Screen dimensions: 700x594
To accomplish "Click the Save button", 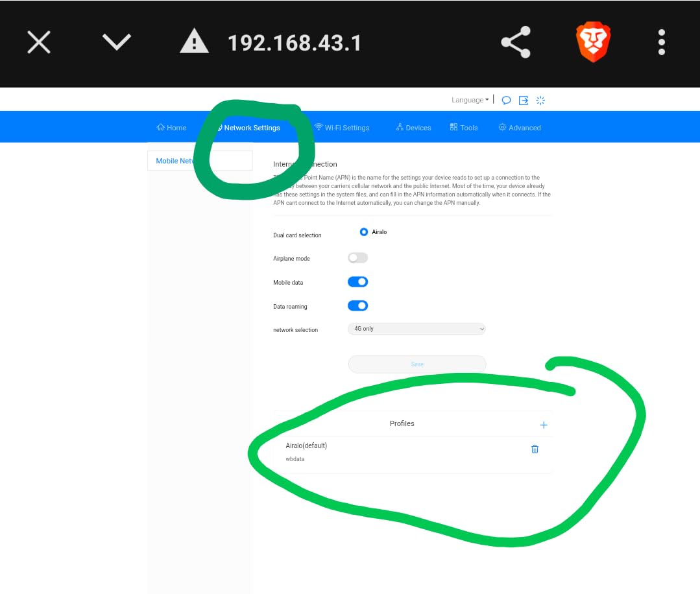I will click(417, 364).
